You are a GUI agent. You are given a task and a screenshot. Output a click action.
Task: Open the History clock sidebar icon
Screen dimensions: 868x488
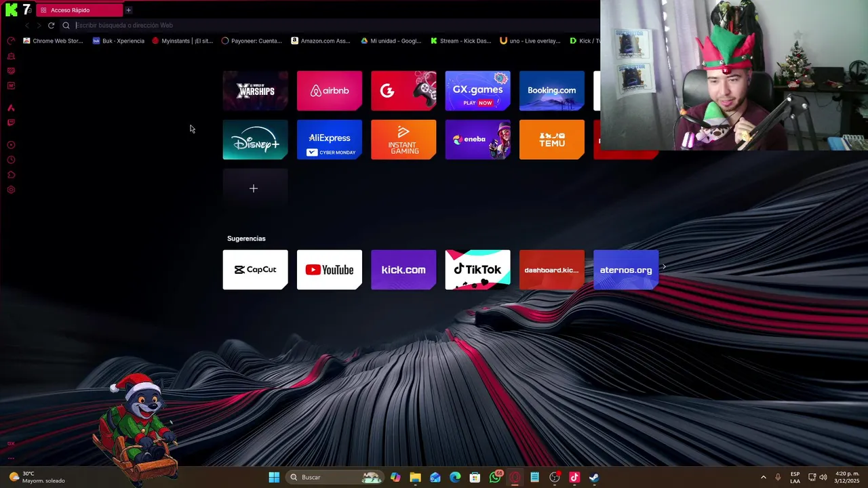pos(11,160)
